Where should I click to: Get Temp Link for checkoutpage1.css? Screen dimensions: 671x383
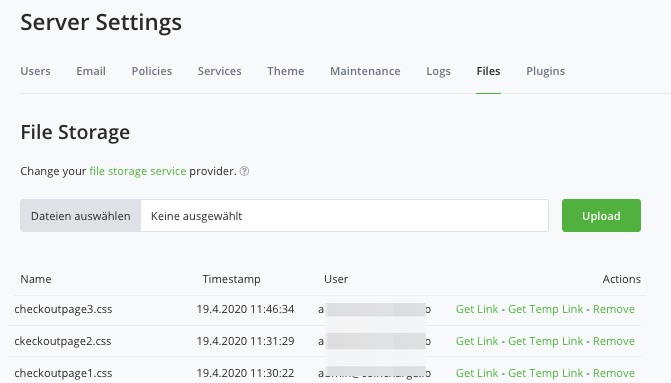click(x=546, y=373)
